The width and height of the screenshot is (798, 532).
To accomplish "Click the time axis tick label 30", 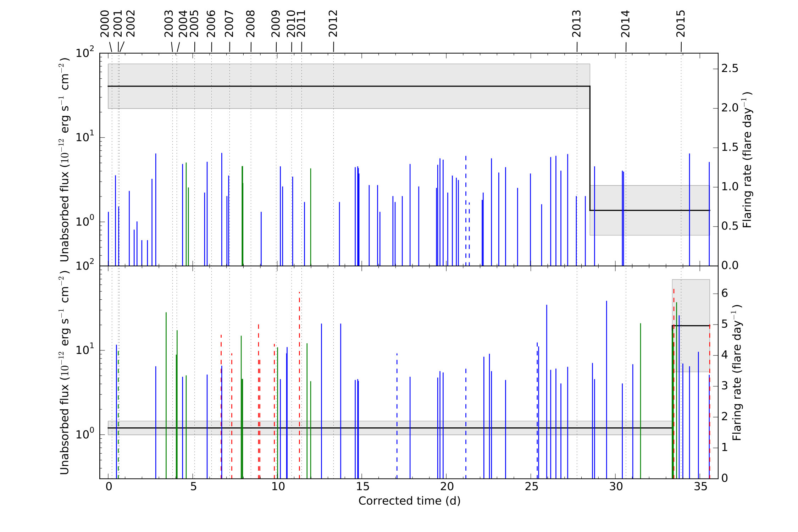I will (x=616, y=487).
